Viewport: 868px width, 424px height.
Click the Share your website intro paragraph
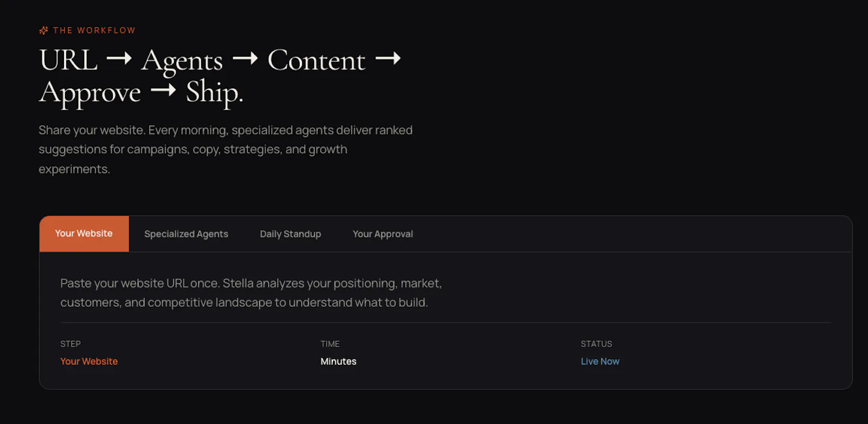tap(226, 150)
